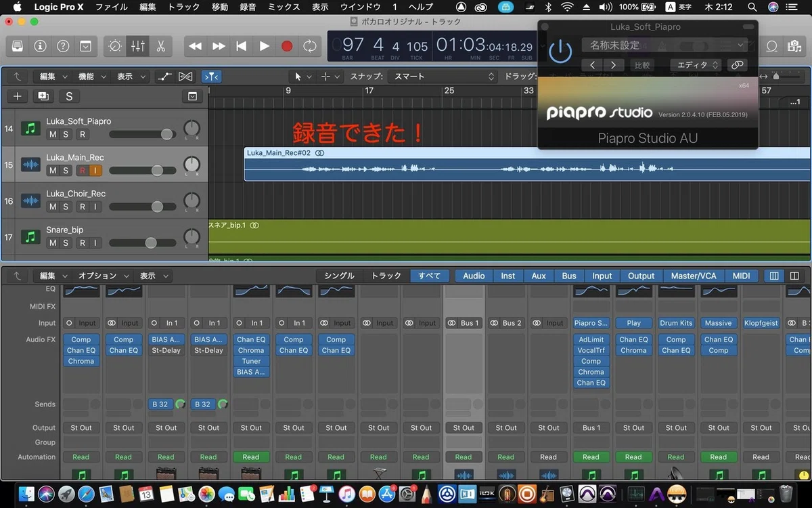
Task: Mute the Luka_Choir_Rec track
Action: (x=53, y=207)
